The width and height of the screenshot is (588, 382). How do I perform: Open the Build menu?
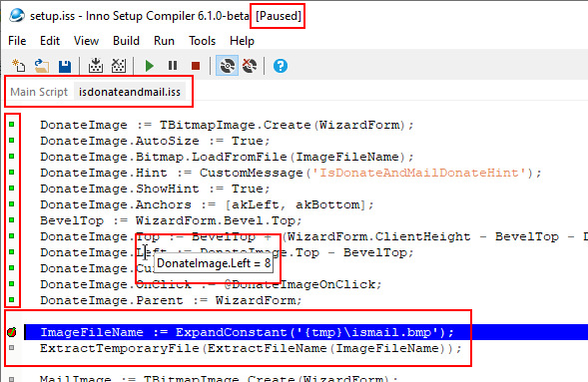[x=126, y=41]
